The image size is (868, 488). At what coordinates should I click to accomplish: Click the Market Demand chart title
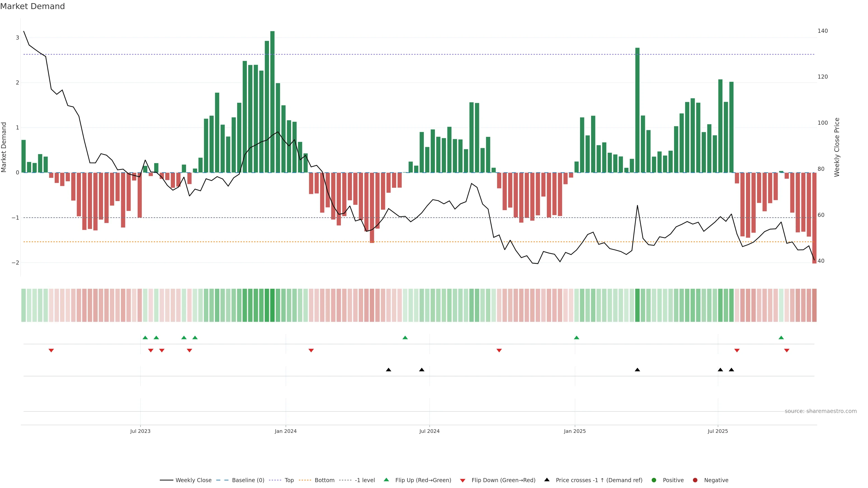point(32,6)
